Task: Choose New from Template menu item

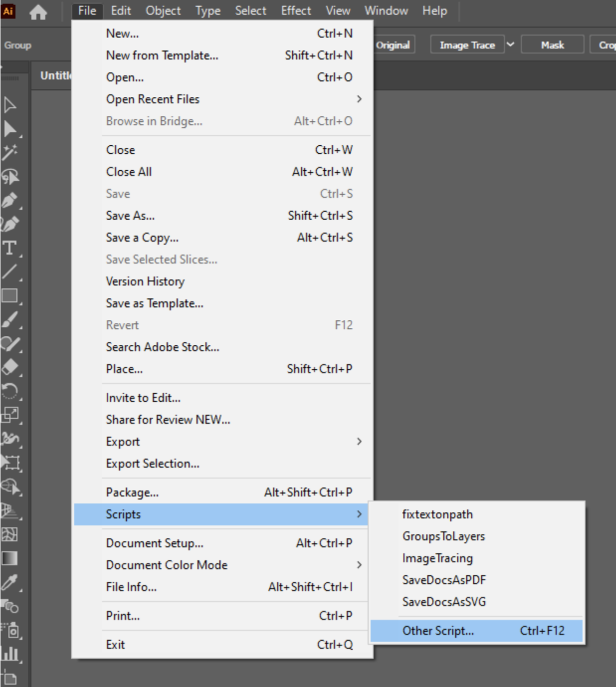Action: pos(221,56)
